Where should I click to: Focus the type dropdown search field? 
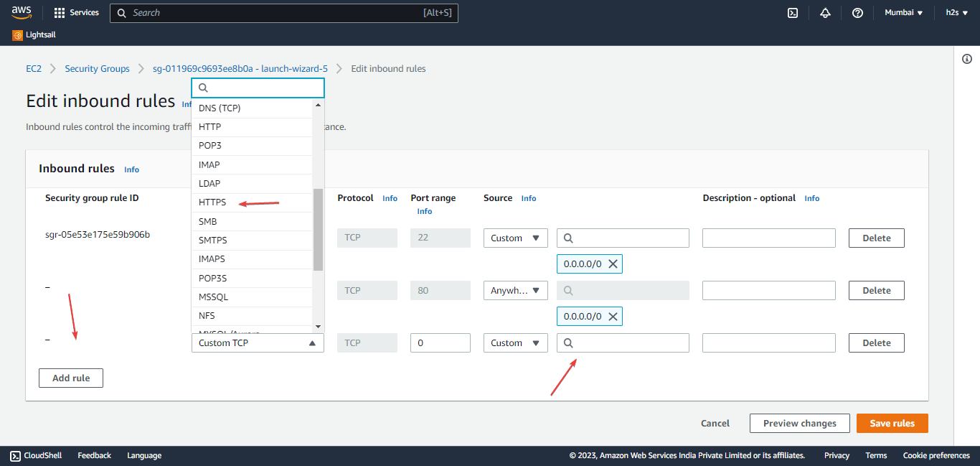[258, 88]
